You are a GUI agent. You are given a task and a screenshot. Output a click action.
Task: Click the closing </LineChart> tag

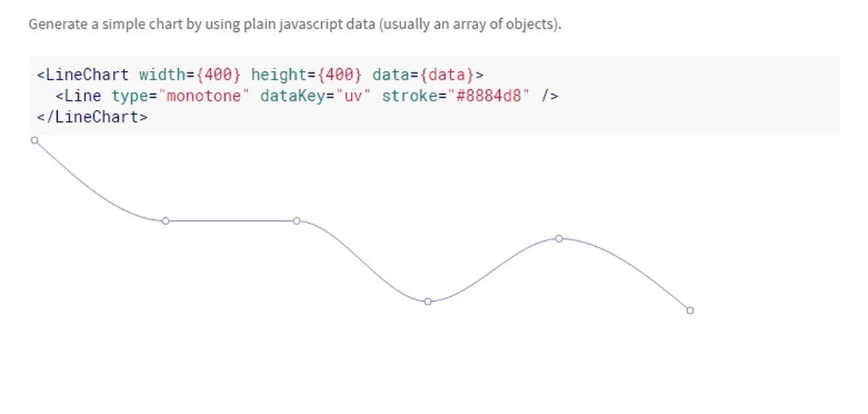(92, 117)
